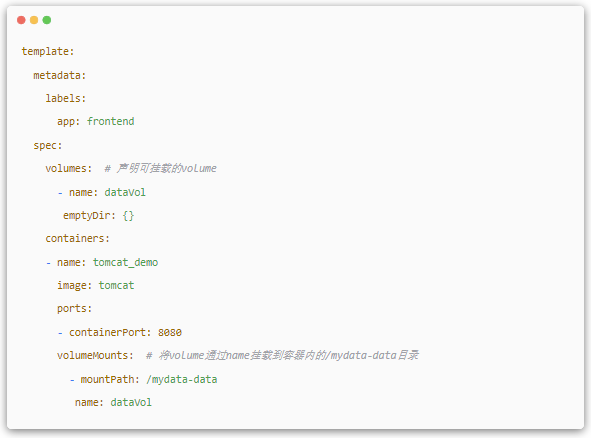Click the 'ports:' key
The width and height of the screenshot is (591, 438).
(x=74, y=309)
